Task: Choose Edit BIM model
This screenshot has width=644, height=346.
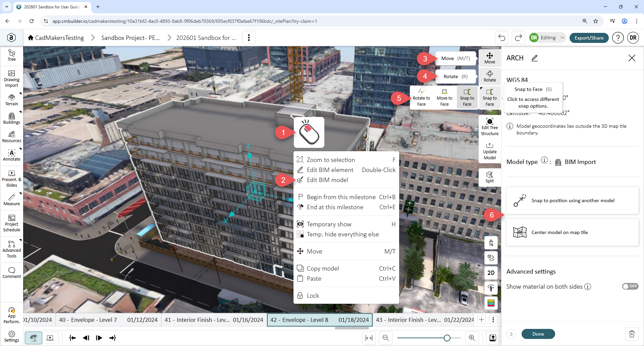Action: tap(346, 180)
